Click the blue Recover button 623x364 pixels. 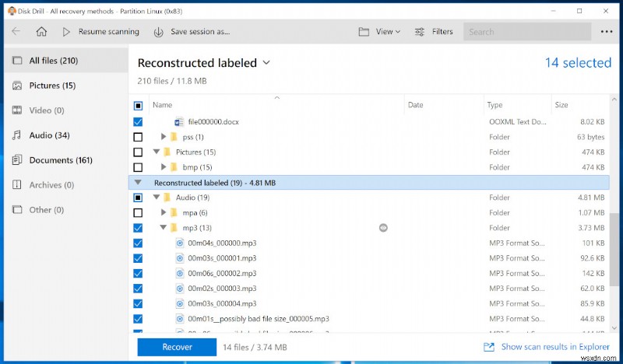(177, 347)
